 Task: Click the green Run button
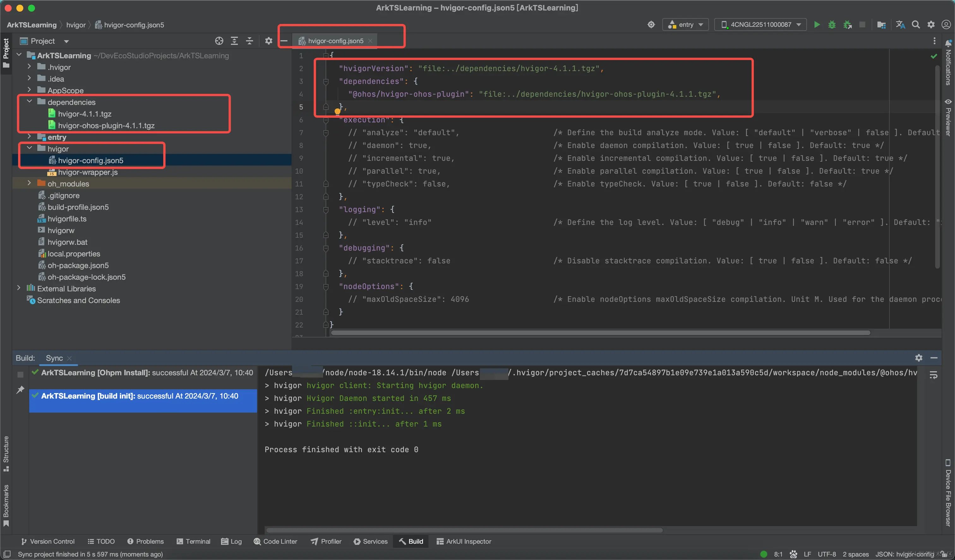tap(817, 25)
